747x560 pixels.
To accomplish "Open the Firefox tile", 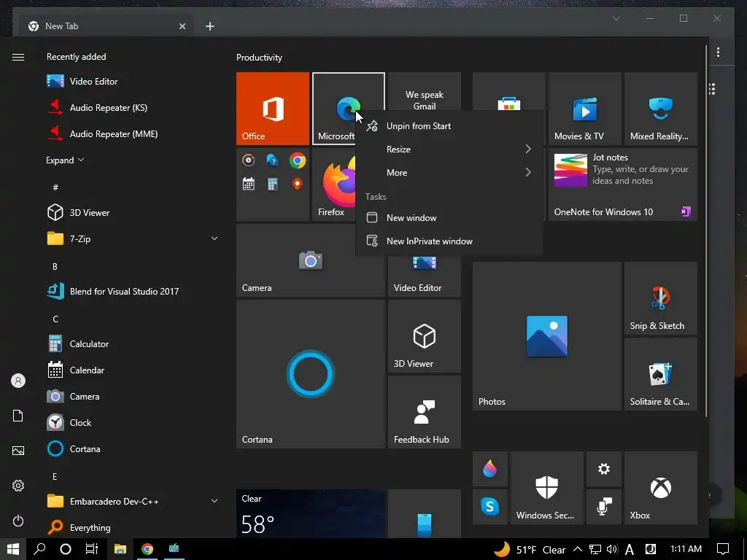I will 333,184.
